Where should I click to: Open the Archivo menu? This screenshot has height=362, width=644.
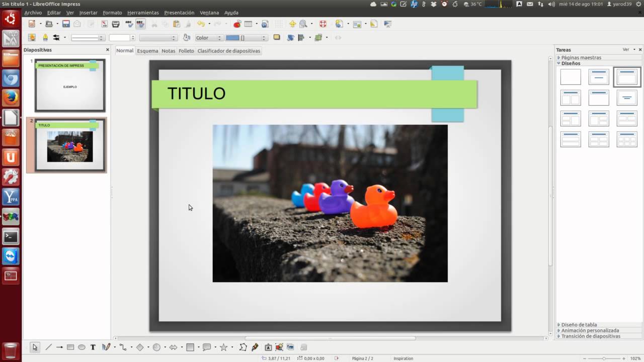tap(33, 13)
